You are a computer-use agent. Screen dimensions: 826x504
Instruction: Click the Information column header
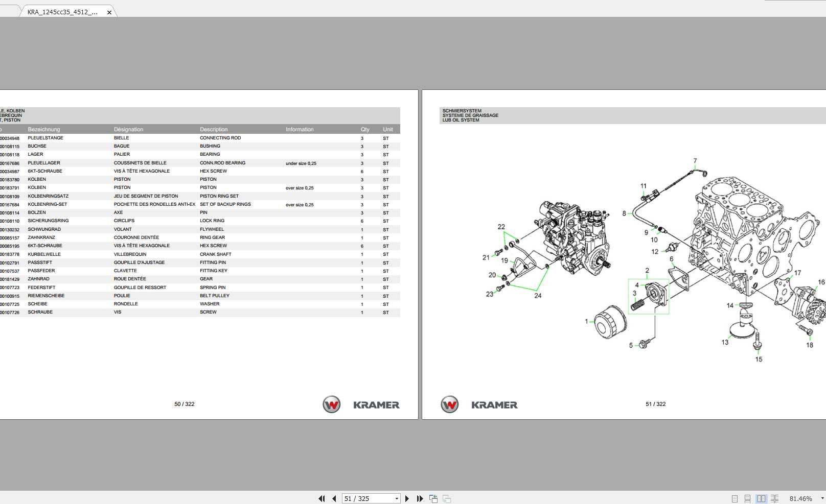(300, 129)
